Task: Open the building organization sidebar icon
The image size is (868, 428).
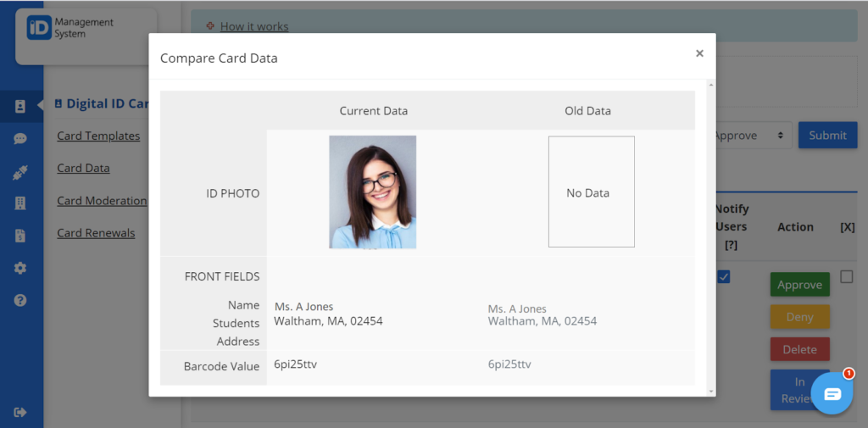Action: pyautogui.click(x=20, y=203)
